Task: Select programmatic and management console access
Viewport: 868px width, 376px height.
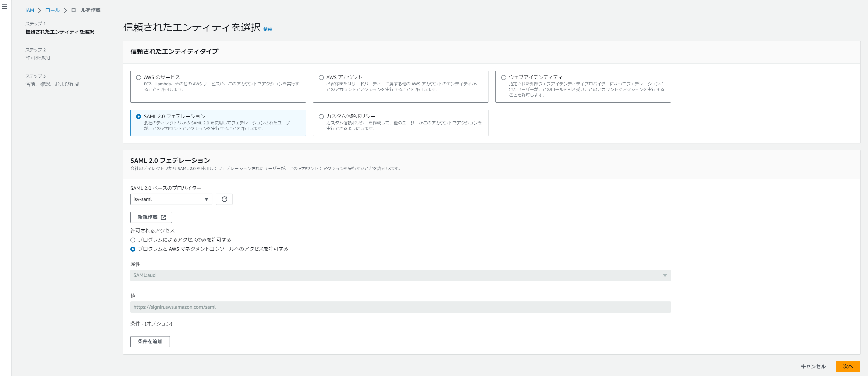Action: 133,249
